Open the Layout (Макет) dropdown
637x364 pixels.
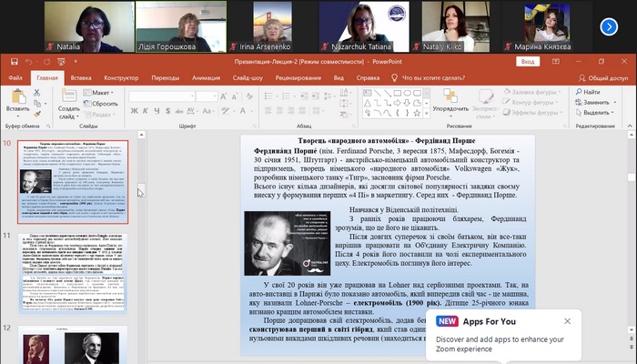click(x=100, y=92)
